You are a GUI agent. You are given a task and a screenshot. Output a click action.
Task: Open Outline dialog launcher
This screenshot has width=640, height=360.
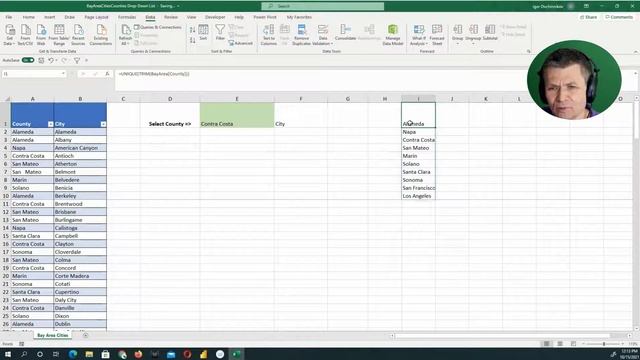pos(529,51)
